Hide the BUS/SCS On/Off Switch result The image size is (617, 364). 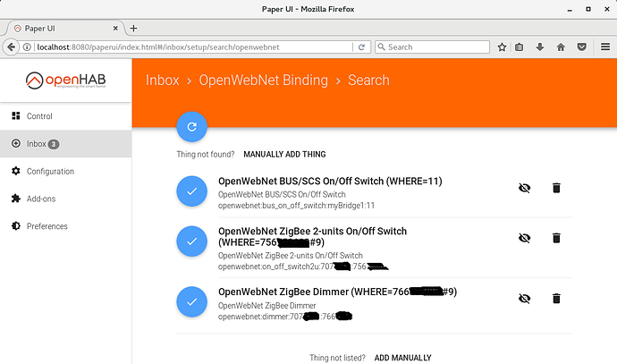[x=525, y=188]
